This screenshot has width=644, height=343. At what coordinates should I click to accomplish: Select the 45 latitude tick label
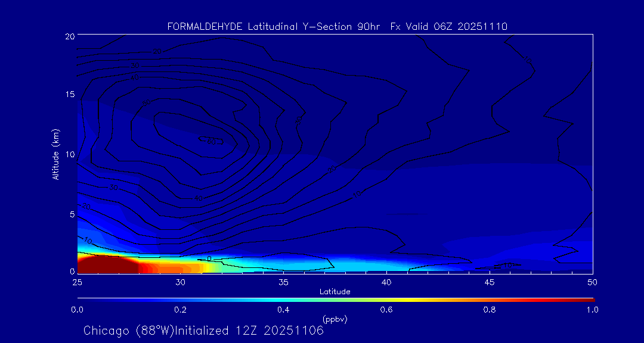490,282
